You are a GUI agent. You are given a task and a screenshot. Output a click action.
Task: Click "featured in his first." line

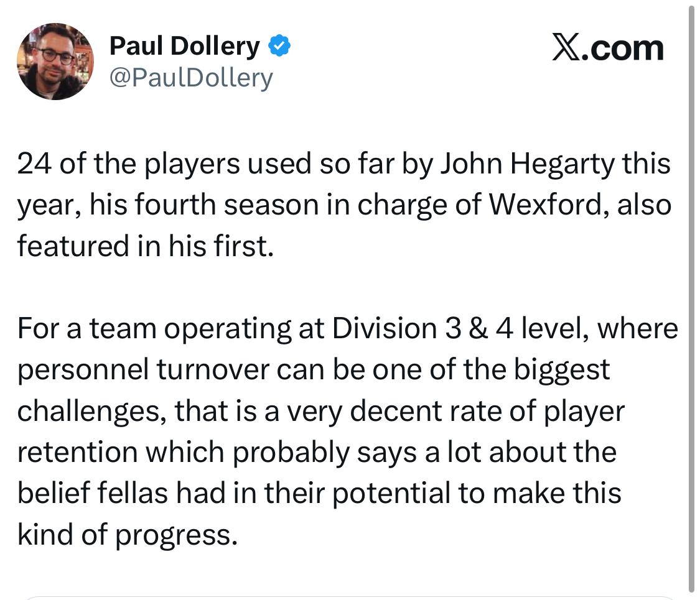145,246
